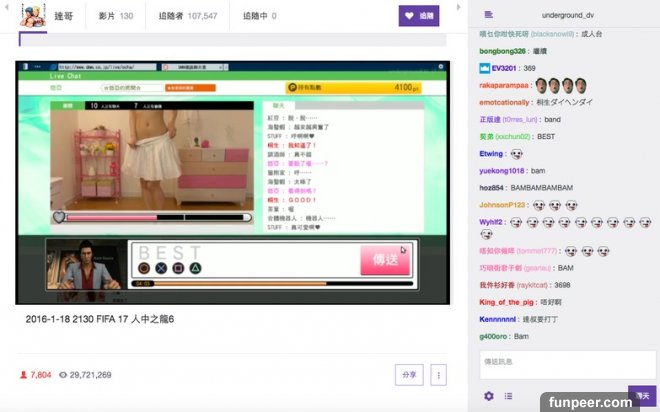Click the total views eye icon
Image resolution: width=660 pixels, height=412 pixels.
pos(62,375)
